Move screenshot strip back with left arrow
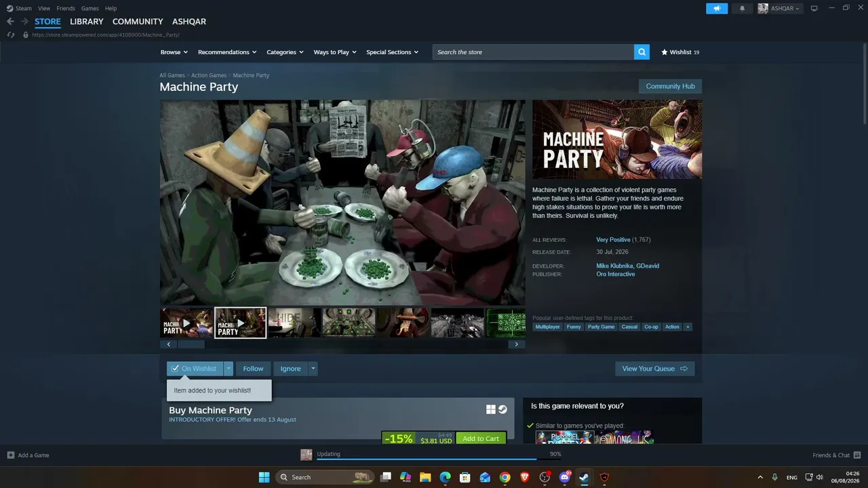This screenshot has height=488, width=868. click(168, 344)
